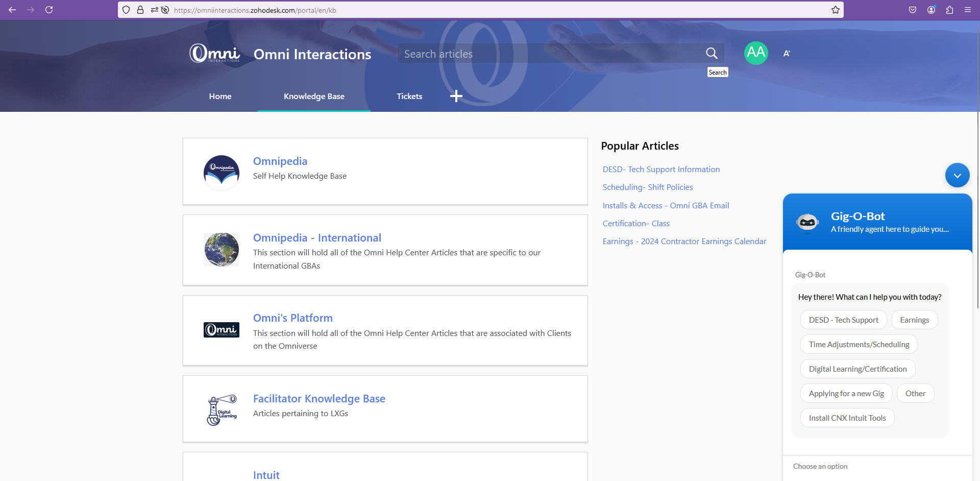Viewport: 980px width, 481px height.
Task: Click the magnifying glass search icon
Action: tap(712, 53)
